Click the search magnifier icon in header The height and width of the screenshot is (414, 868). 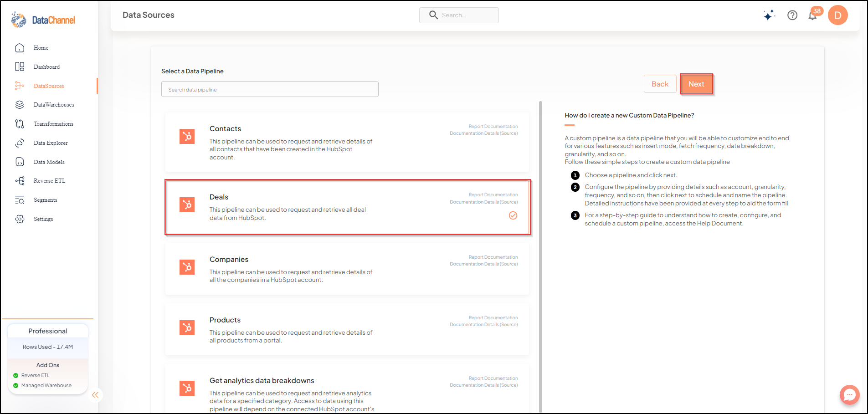(433, 15)
